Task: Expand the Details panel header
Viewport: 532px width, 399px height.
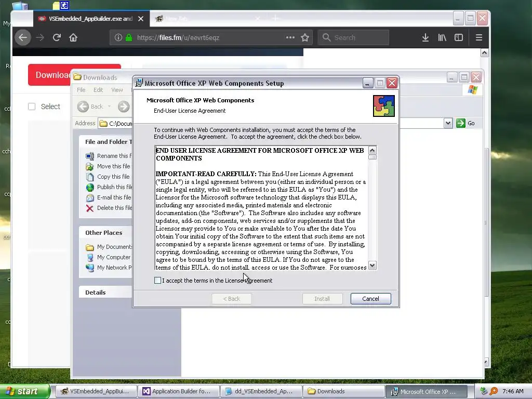Action: [106, 292]
